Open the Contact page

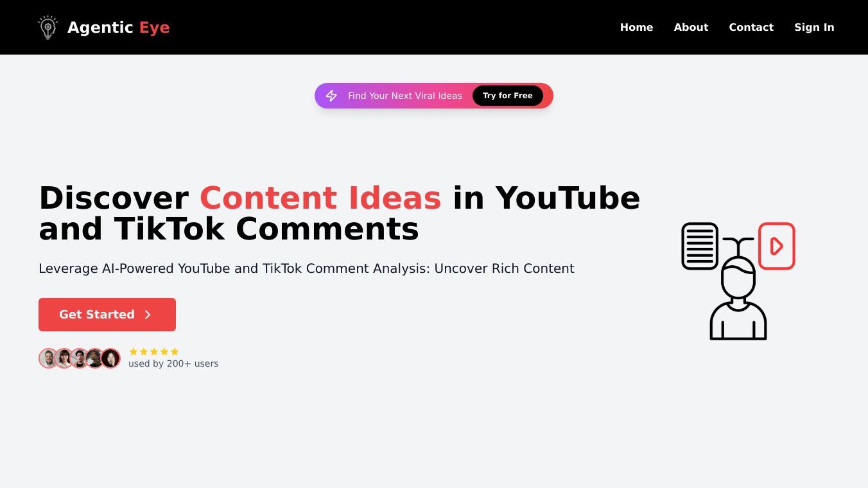click(x=751, y=27)
